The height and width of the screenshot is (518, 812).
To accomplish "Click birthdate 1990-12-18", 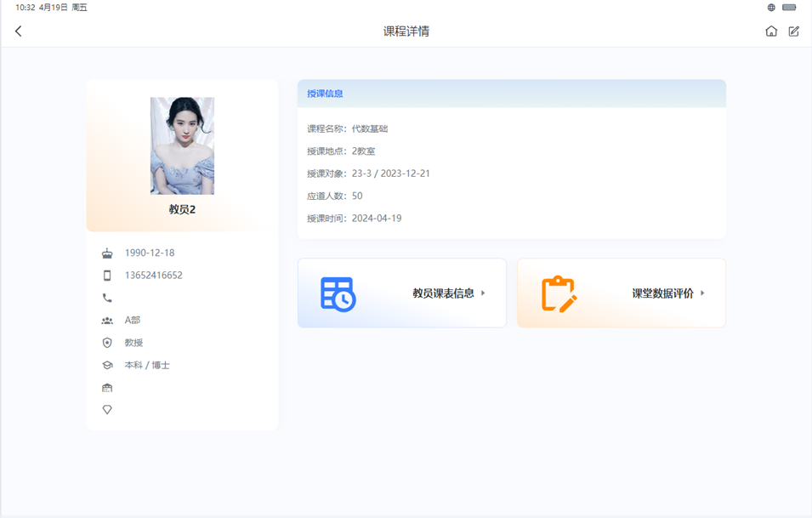I will [x=150, y=253].
